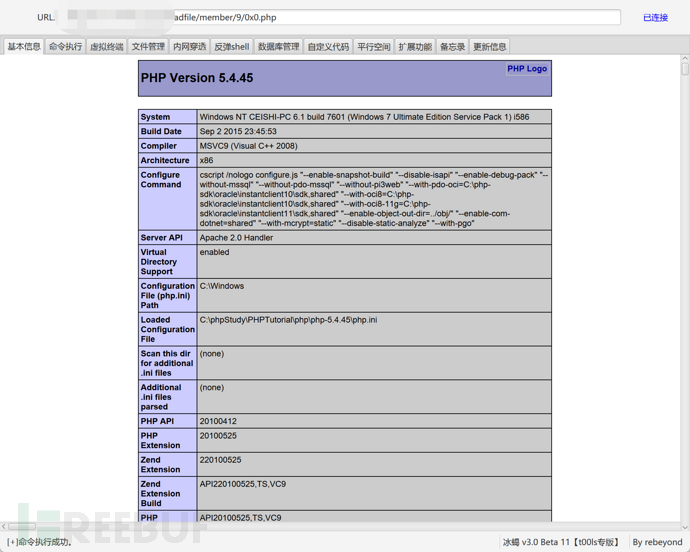Click the PHP Logo link
This screenshot has width=690, height=552.
point(527,69)
